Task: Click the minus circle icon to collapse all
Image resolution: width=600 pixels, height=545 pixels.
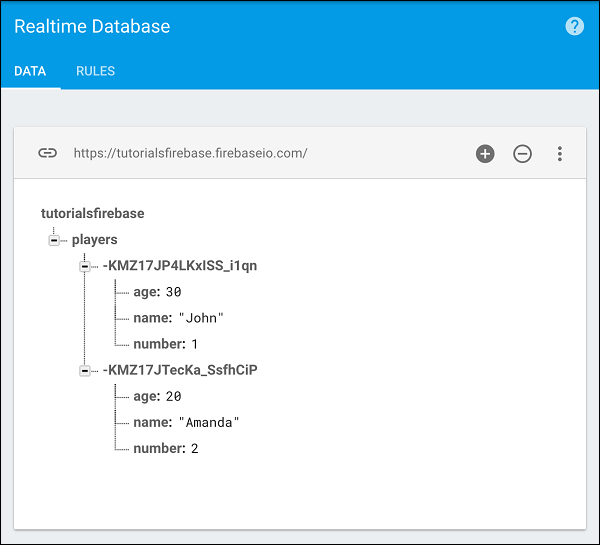Action: point(522,153)
